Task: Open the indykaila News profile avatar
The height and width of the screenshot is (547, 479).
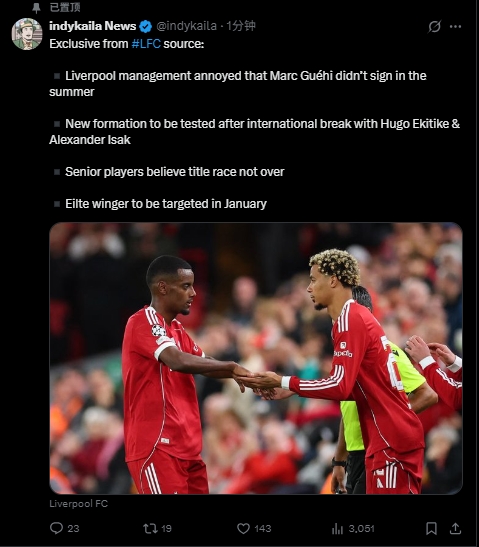Action: 27,34
